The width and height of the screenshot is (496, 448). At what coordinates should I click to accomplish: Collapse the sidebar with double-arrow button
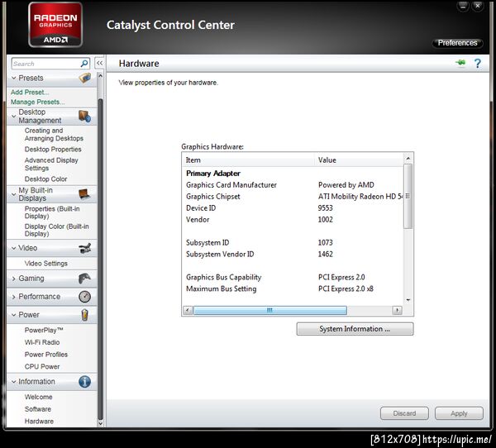(x=100, y=63)
